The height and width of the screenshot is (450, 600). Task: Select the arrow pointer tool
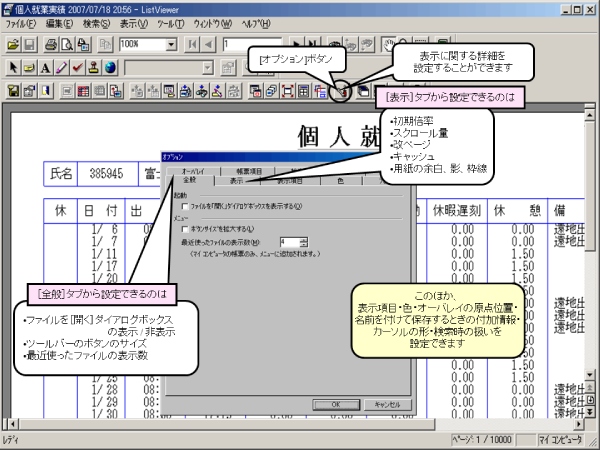[x=13, y=68]
